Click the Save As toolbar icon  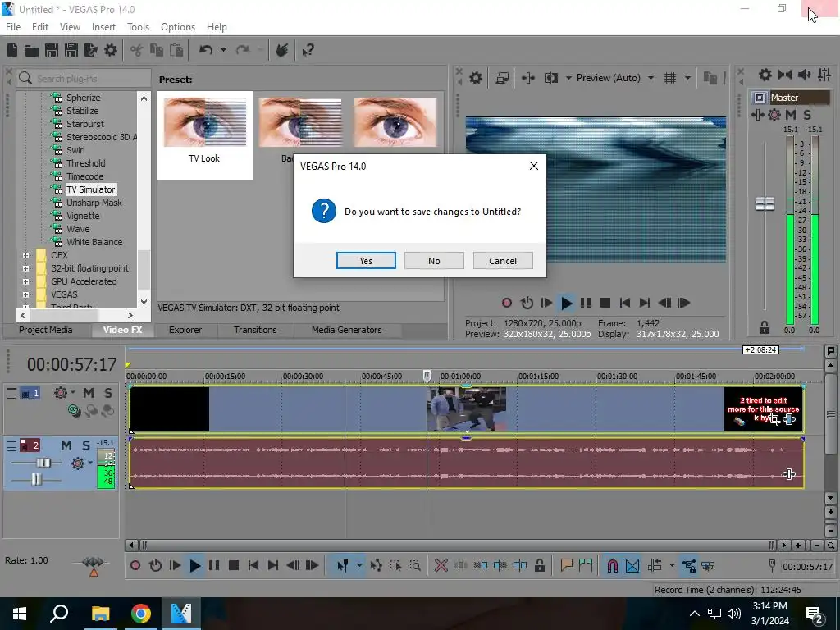point(71,50)
